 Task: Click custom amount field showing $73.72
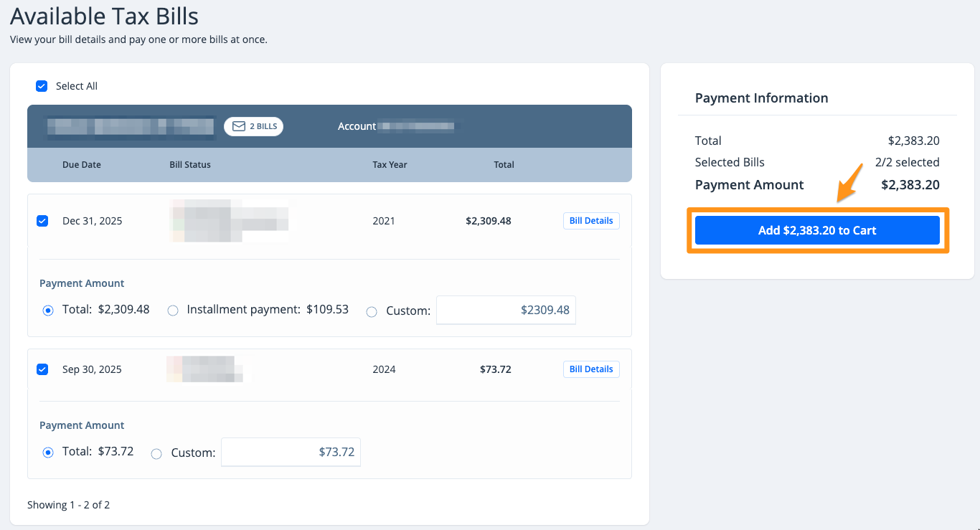point(291,452)
